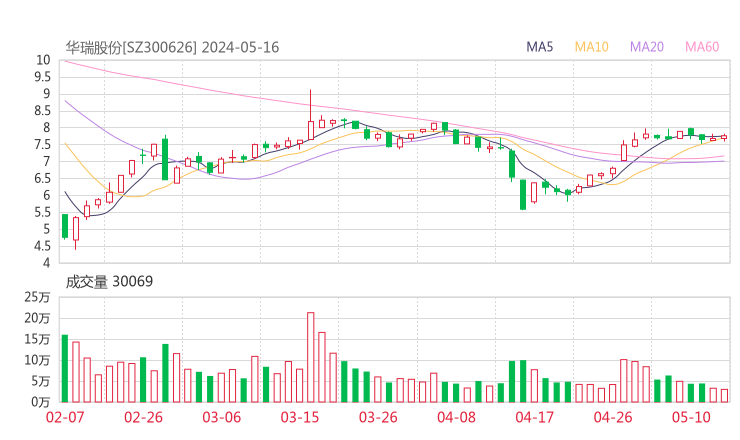Click the volume axis label 10万
The image size is (740, 440).
tap(37, 360)
